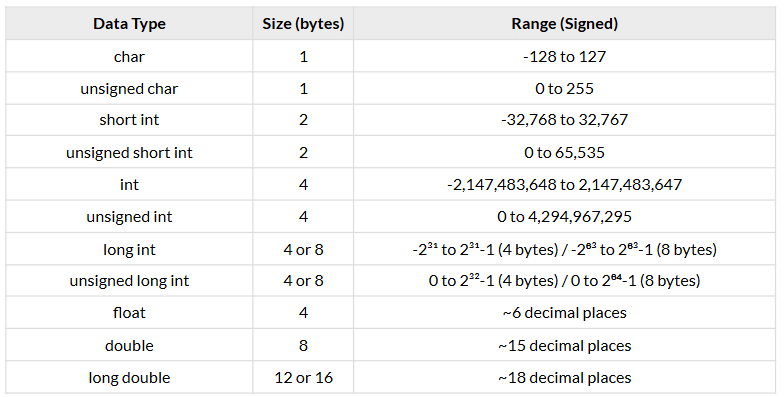This screenshot has height=397, width=784.
Task: Click the -128 to 127 range cell
Action: click(x=564, y=56)
